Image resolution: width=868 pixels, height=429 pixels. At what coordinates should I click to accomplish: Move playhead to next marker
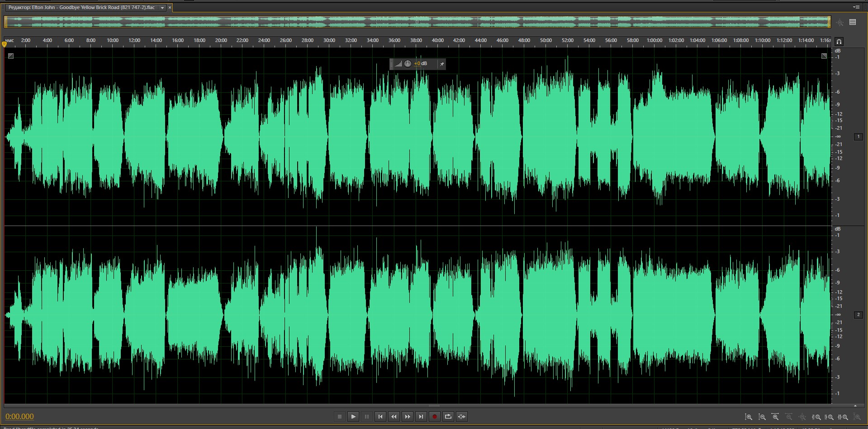pyautogui.click(x=421, y=416)
